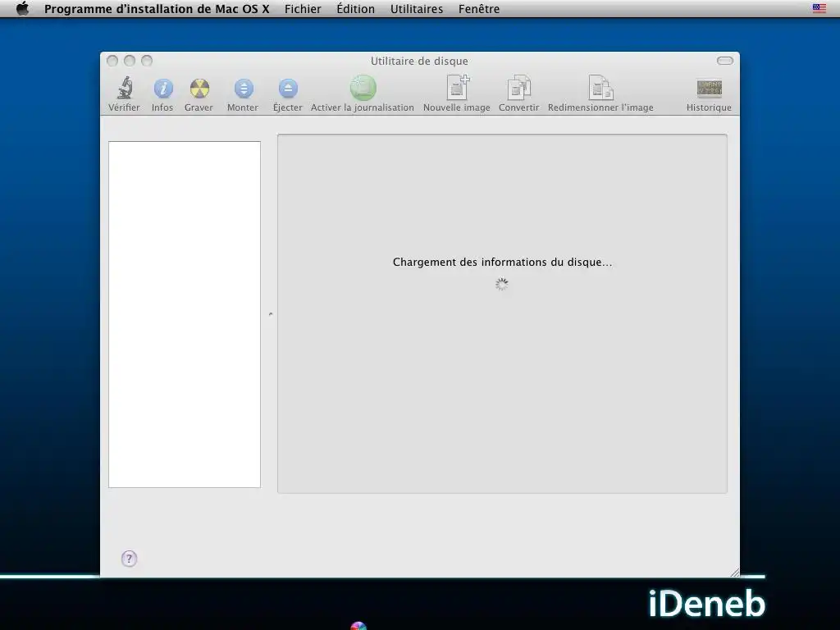Select the Graver burn icon

199,89
